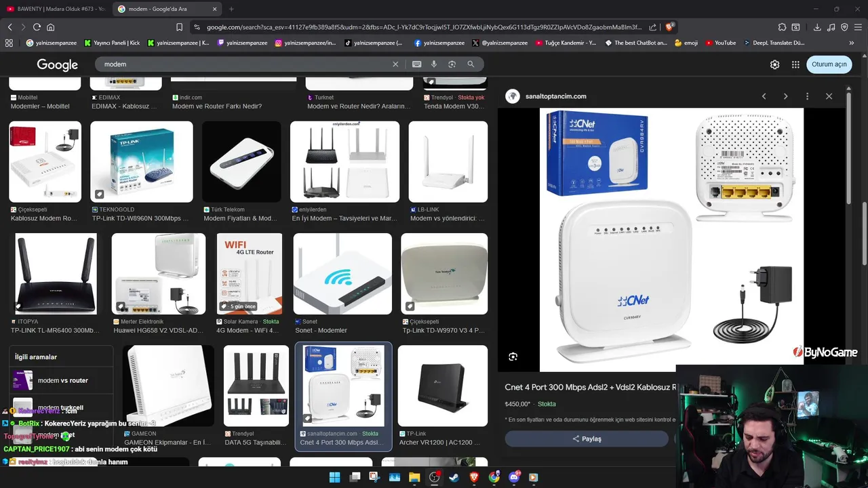Open 'The best ChatBot' bookmark
The height and width of the screenshot is (488, 868).
(x=635, y=43)
